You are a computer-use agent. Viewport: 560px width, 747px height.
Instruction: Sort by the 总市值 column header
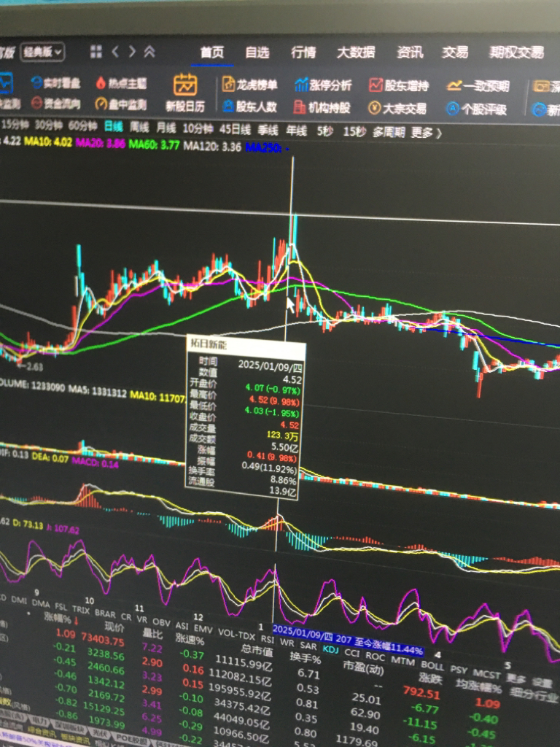tap(257, 650)
